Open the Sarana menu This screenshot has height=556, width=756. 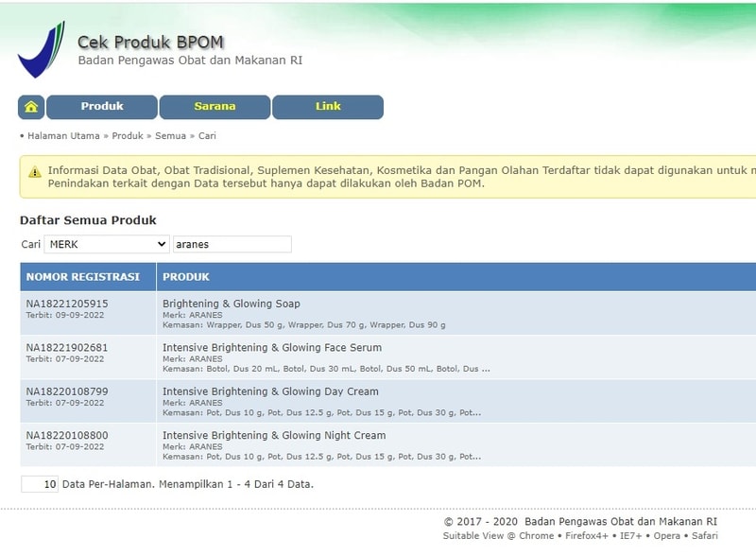click(x=215, y=107)
